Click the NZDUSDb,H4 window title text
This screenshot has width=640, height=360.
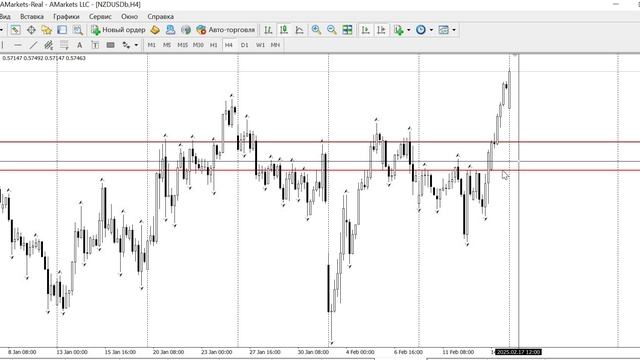[x=118, y=4]
